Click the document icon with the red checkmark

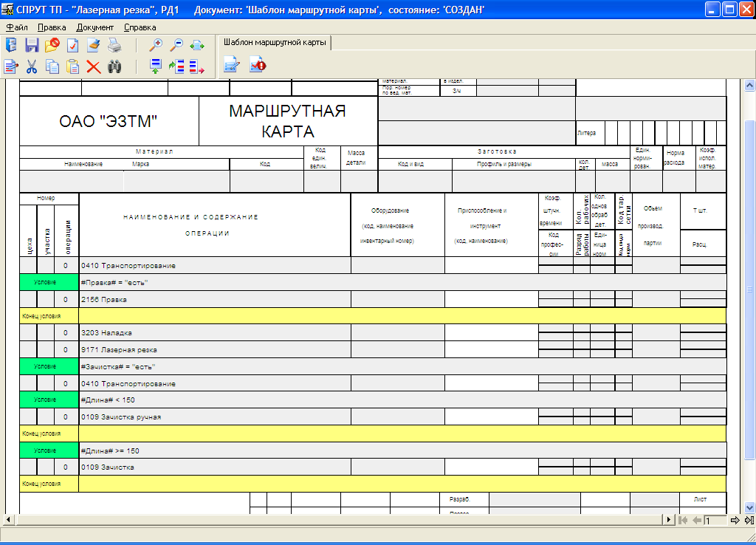click(x=73, y=45)
